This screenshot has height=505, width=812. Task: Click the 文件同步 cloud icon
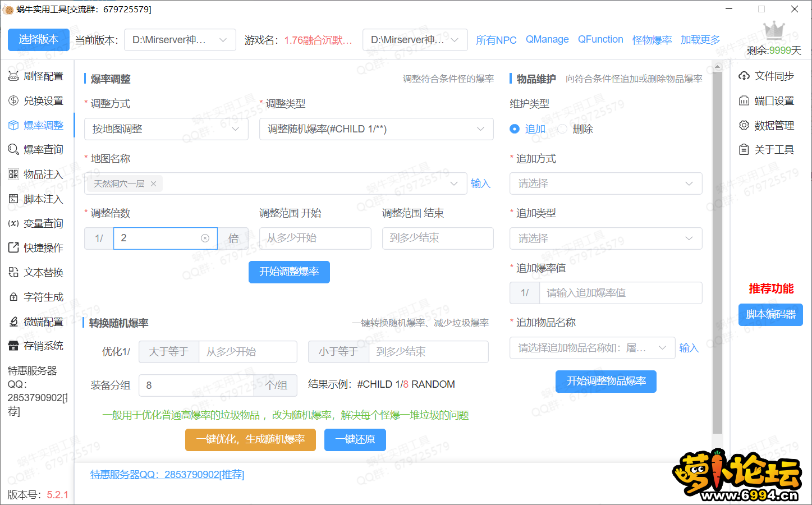pos(744,76)
